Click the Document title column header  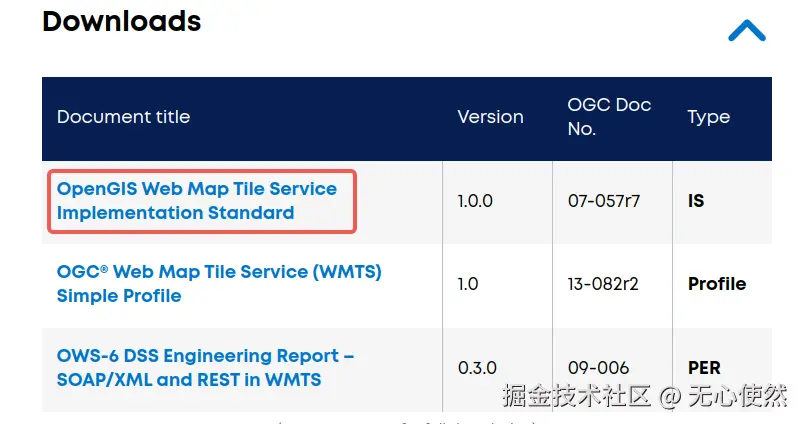tap(123, 117)
